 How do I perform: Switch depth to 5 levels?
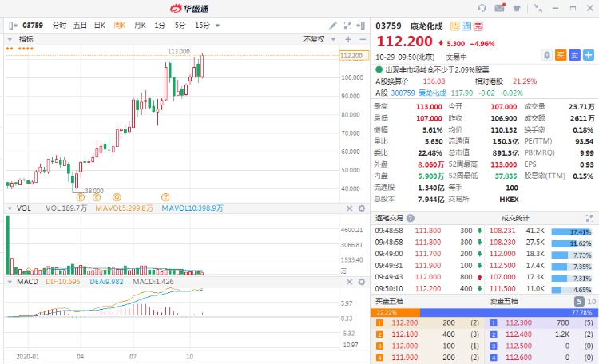coord(579,302)
